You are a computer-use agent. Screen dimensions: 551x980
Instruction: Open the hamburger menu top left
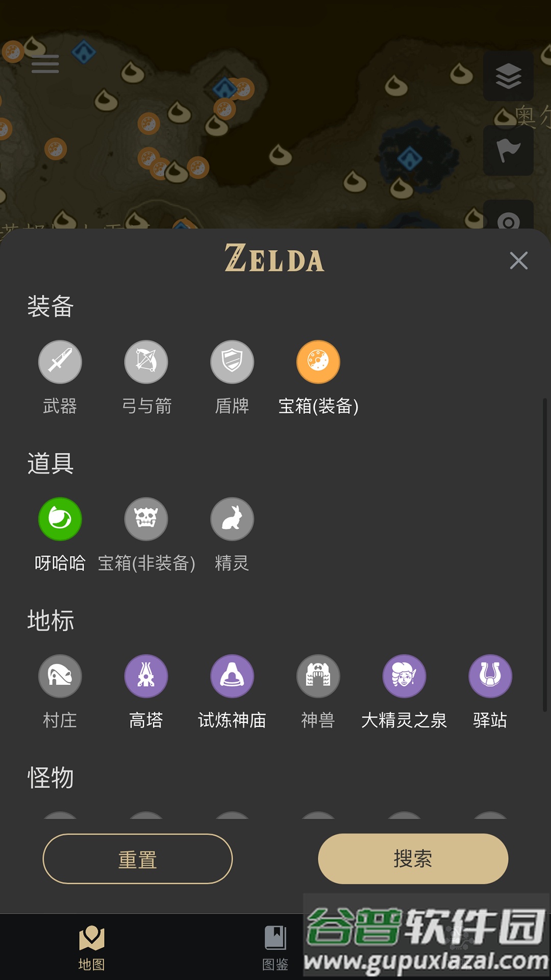tap(44, 65)
